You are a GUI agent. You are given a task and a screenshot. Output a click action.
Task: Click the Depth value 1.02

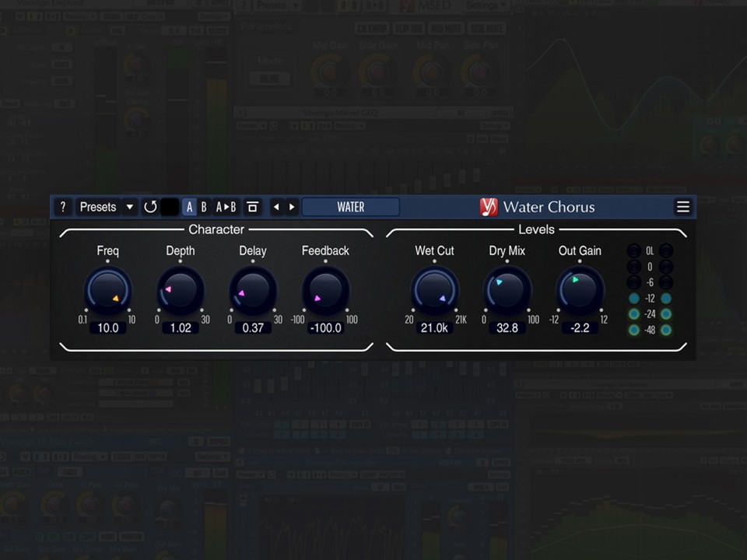[x=181, y=328]
